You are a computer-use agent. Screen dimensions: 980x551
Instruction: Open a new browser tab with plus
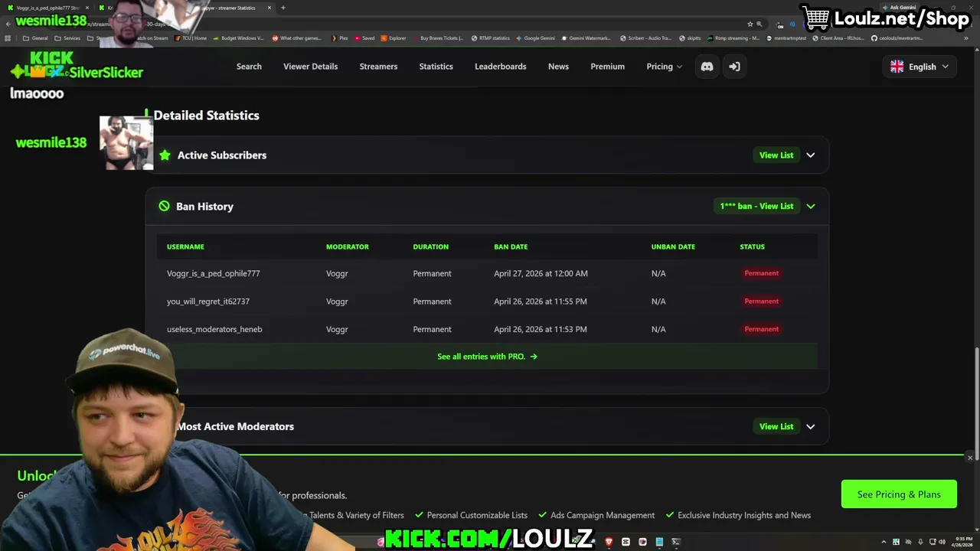283,8
